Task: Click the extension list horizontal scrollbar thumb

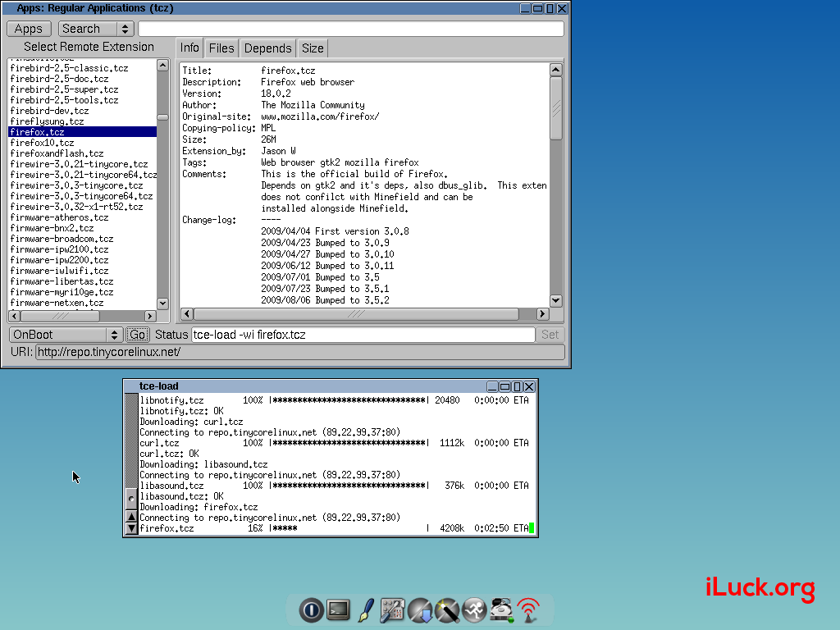Action: (x=60, y=316)
